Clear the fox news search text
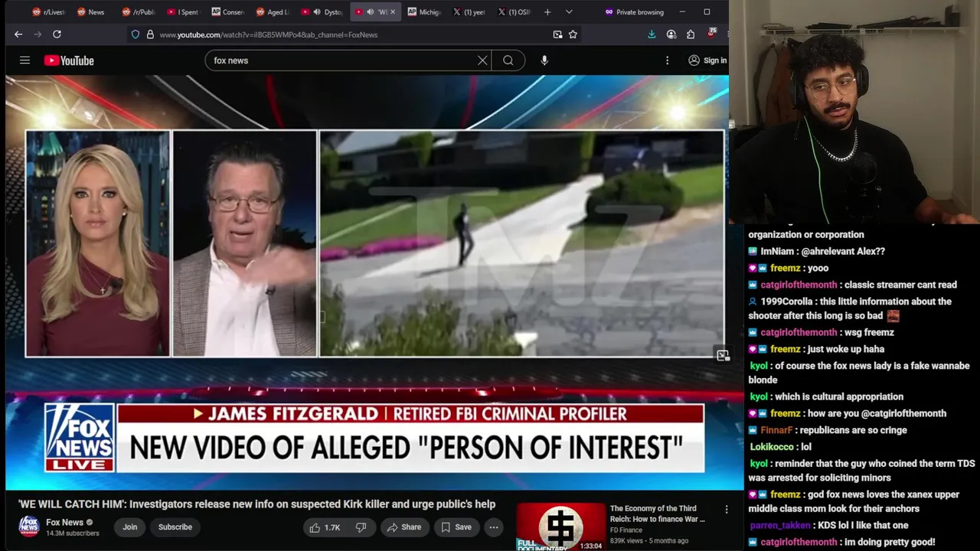The width and height of the screenshot is (980, 551). 482,60
